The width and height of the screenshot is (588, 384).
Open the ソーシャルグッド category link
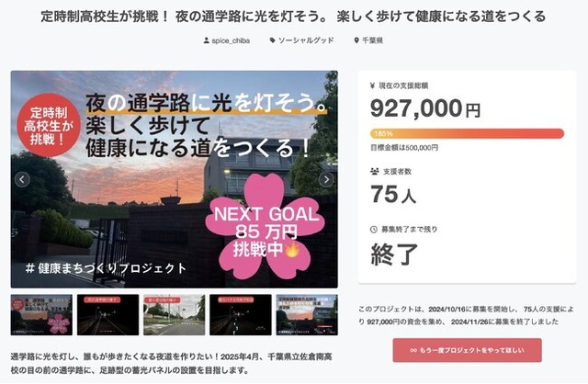[x=306, y=41]
